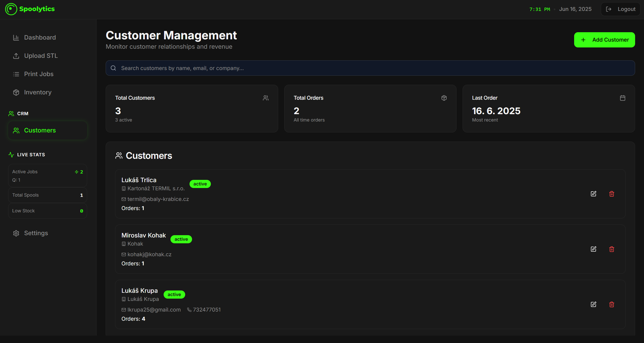The image size is (644, 343).
Task: Click the Settings gear icon
Action: [x=16, y=233]
